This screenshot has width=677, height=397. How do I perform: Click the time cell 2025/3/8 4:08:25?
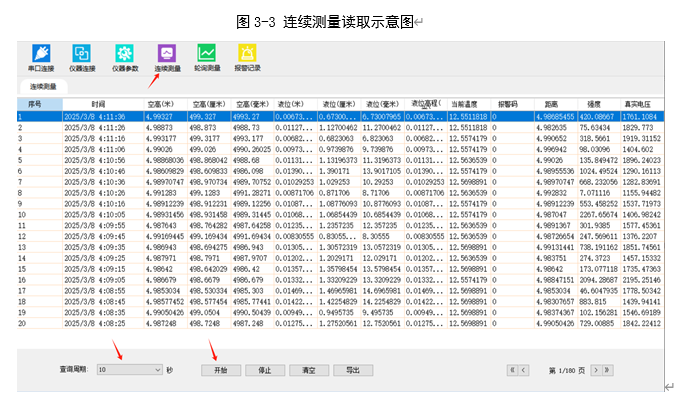103,323
